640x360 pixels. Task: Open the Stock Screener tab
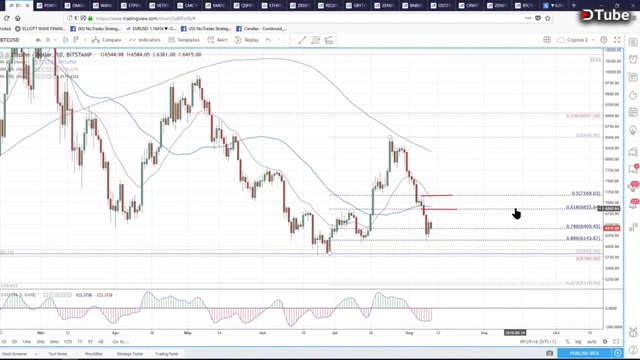[x=15, y=354]
